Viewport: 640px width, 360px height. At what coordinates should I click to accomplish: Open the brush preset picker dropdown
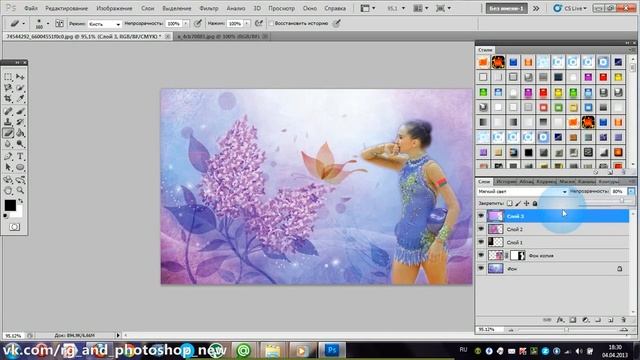48,24
